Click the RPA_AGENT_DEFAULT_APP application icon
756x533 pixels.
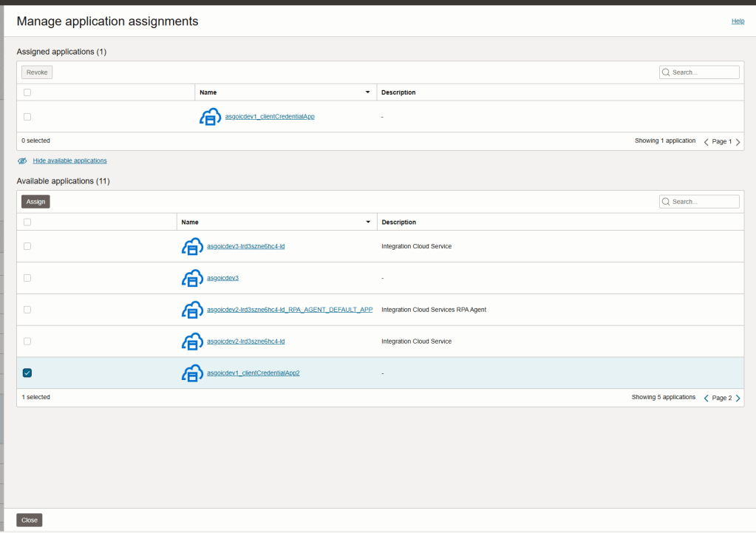192,310
